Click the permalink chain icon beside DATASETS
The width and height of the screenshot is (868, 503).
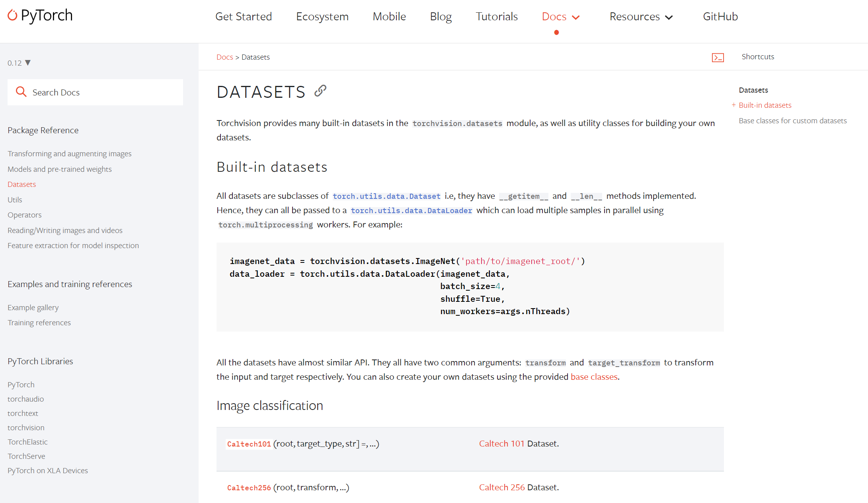(x=320, y=91)
